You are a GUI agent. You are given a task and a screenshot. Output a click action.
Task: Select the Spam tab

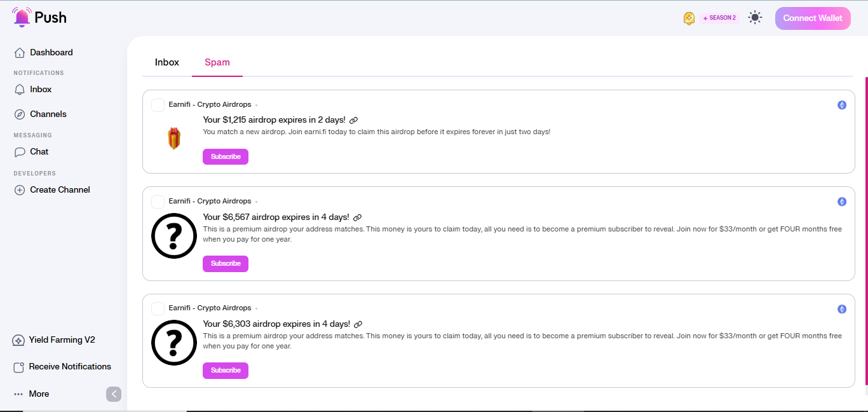pyautogui.click(x=217, y=62)
